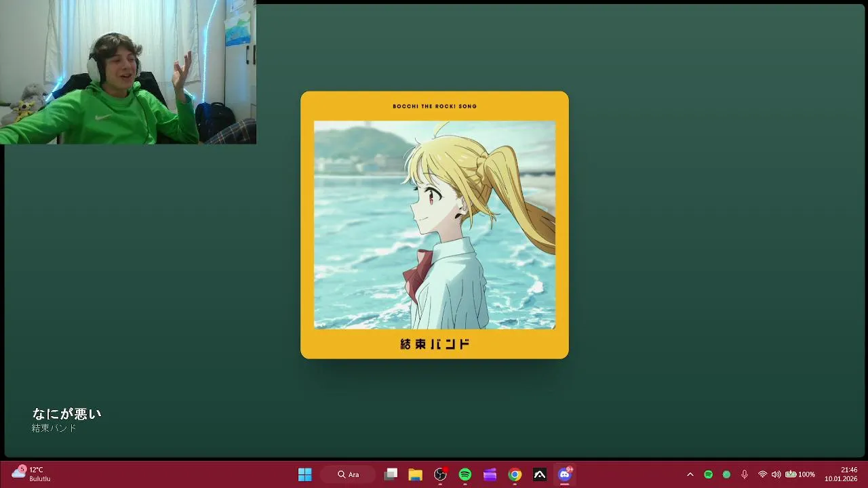Click the artist name 結束バンド under the title
Image resolution: width=868 pixels, height=488 pixels.
coord(54,428)
